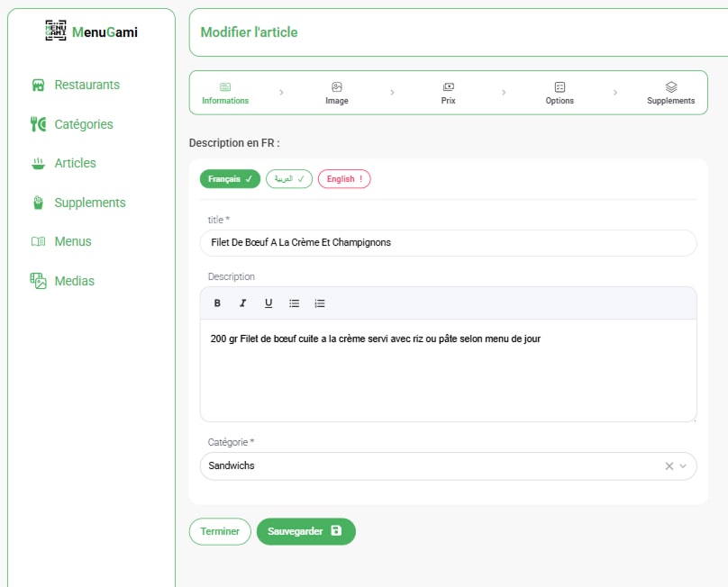This screenshot has width=728, height=587.
Task: Toggle bold formatting in description editor
Action: pyautogui.click(x=217, y=303)
